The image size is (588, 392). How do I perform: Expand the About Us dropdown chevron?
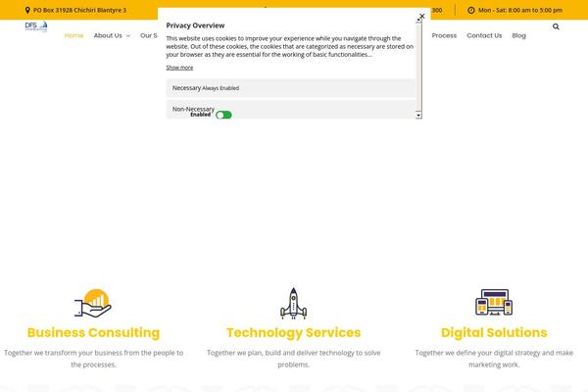pos(128,36)
